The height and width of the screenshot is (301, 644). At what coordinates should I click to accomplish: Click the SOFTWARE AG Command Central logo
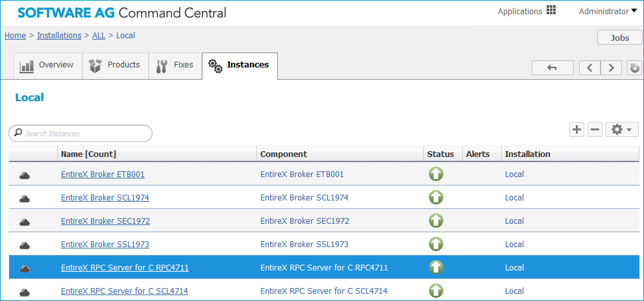point(121,13)
